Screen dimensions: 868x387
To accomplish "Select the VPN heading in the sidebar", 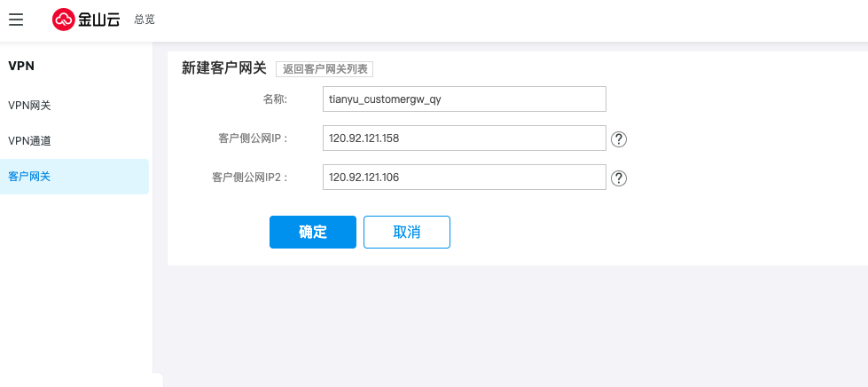I will (21, 65).
